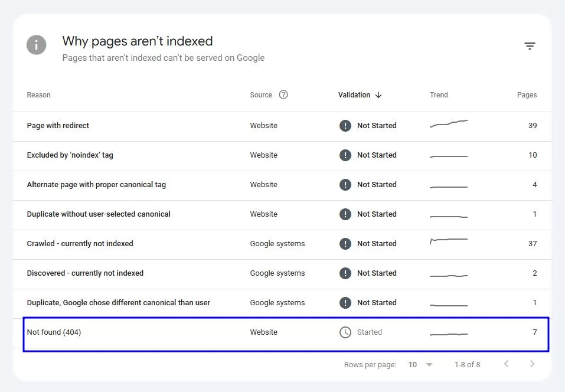Open Discovered - currently not indexed reason

pyautogui.click(x=85, y=273)
